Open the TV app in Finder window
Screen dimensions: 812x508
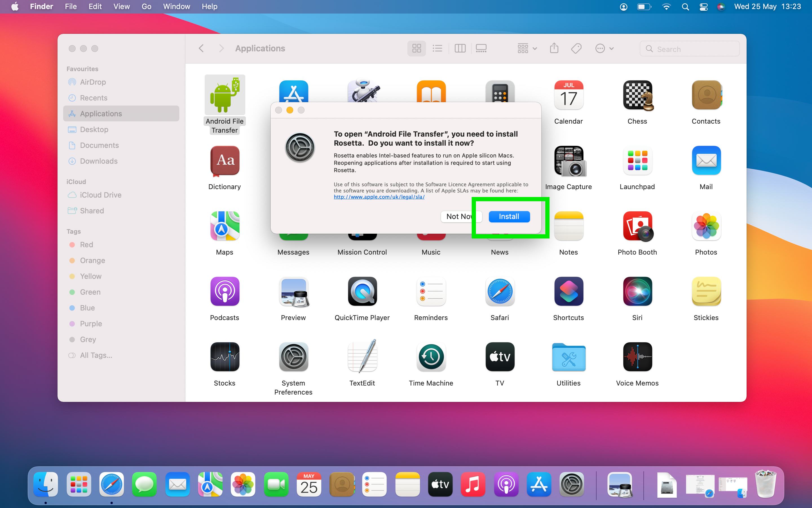pos(500,357)
